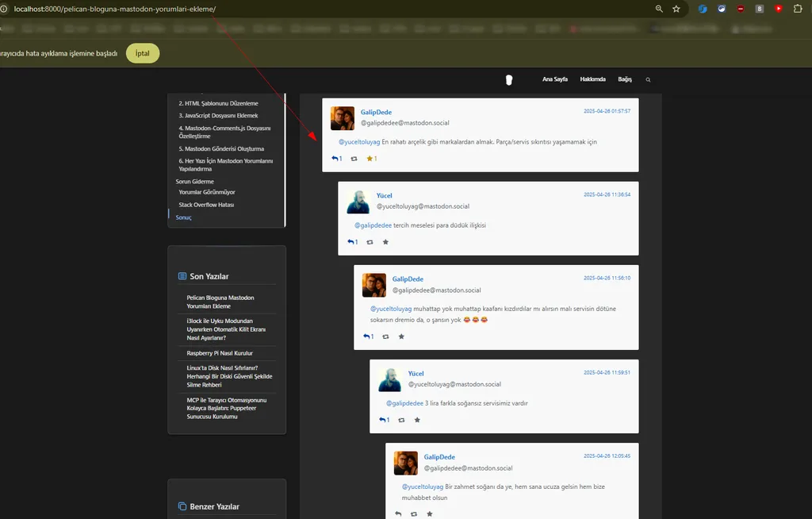This screenshot has width=812, height=519.
Task: Jump to the highlighted "Sonuç" section
Action: tap(183, 217)
